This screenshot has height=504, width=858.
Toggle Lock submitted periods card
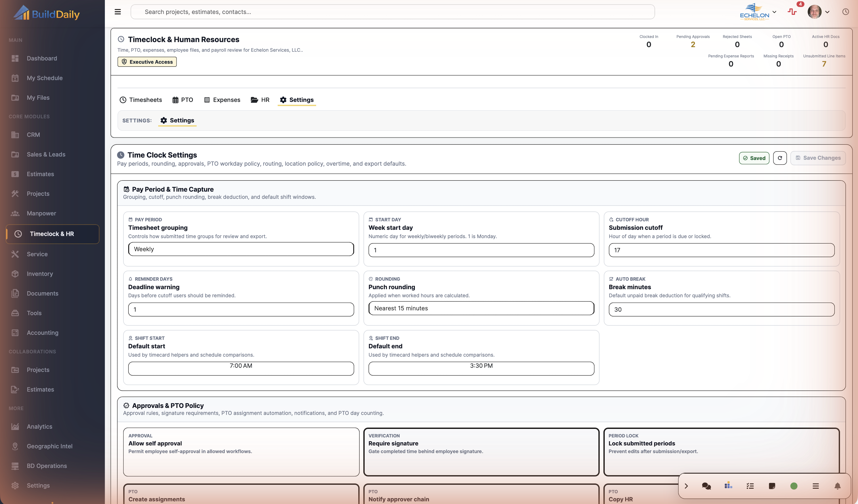pos(722,452)
